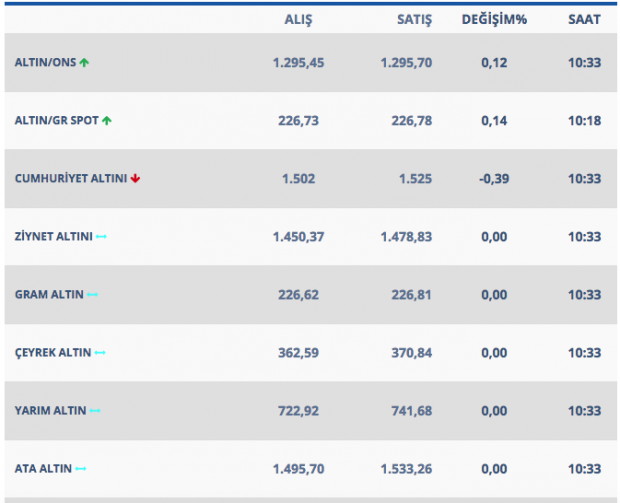The width and height of the screenshot is (620, 503).
Task: Click green up arrow beside ALTIN/ONS
Action: (84, 62)
